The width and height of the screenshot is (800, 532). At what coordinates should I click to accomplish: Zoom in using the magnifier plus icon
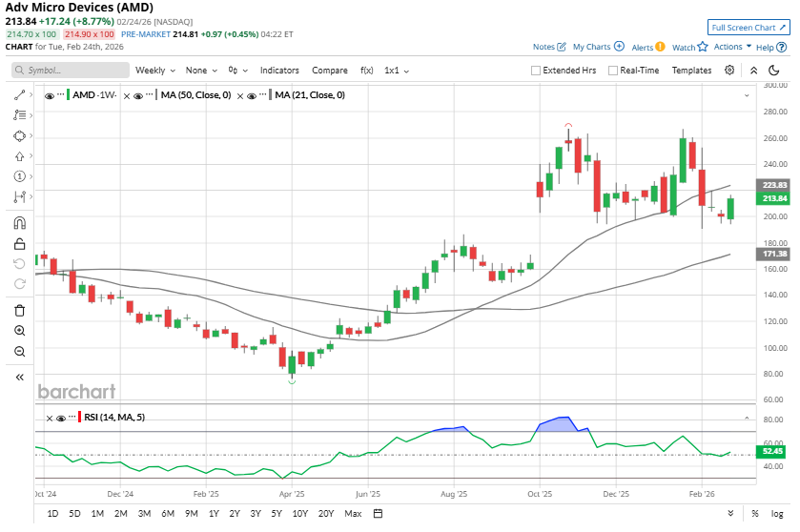point(19,330)
